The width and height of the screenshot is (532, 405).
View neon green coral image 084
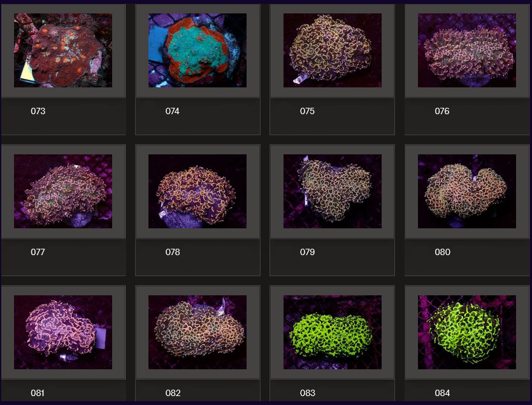[x=467, y=332]
